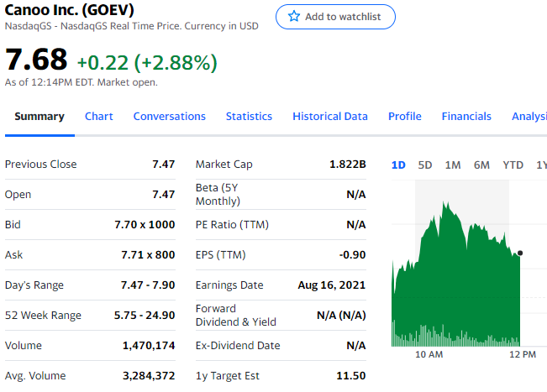This screenshot has height=392, width=547.
Task: Select the 5D chart range
Action: pos(425,165)
